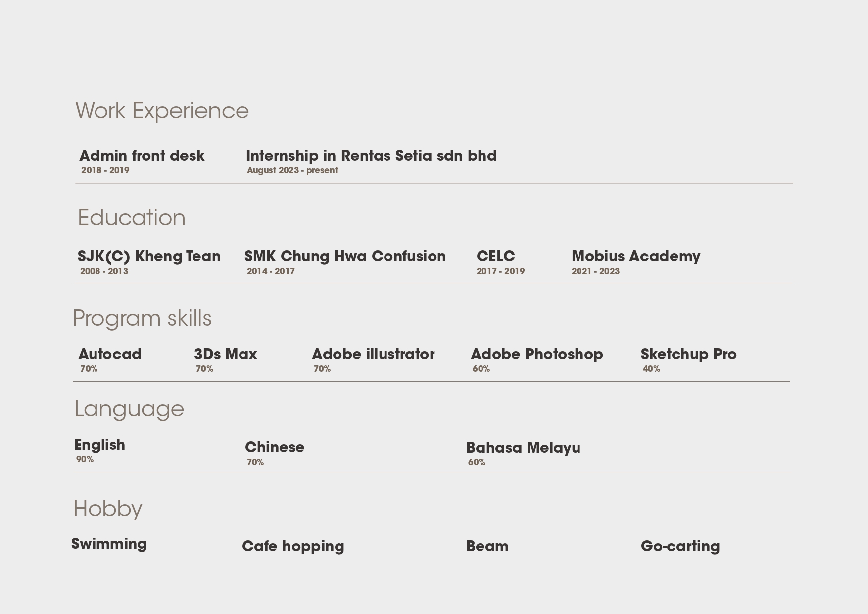Select the Admin front desk entry
The height and width of the screenshot is (614, 868).
pyautogui.click(x=142, y=156)
